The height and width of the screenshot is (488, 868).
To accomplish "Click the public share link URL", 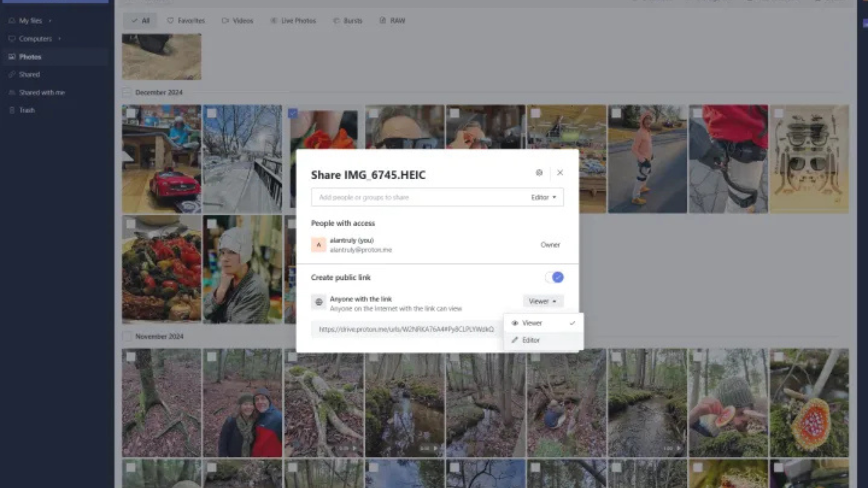I will tap(406, 329).
